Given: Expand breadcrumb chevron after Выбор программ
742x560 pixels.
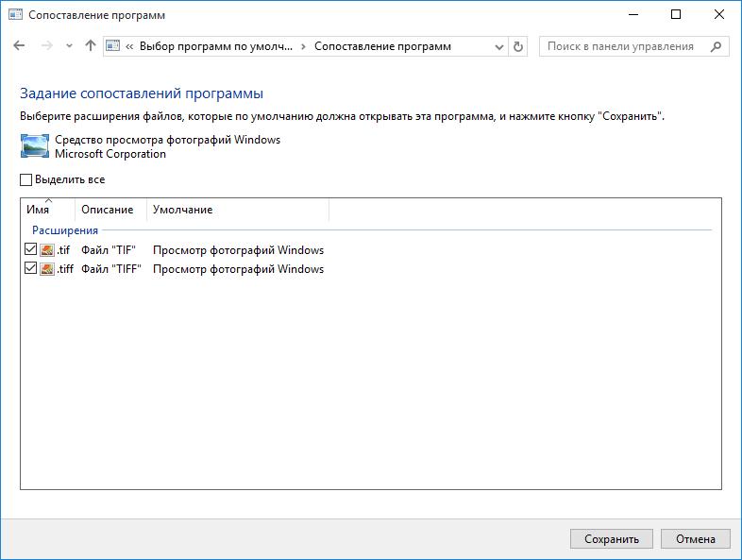Looking at the screenshot, I should (303, 46).
